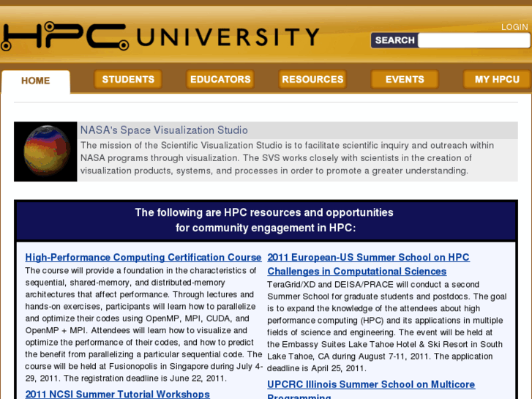Open UPCRC Illinois Summer School on Multicore link

[x=371, y=390]
